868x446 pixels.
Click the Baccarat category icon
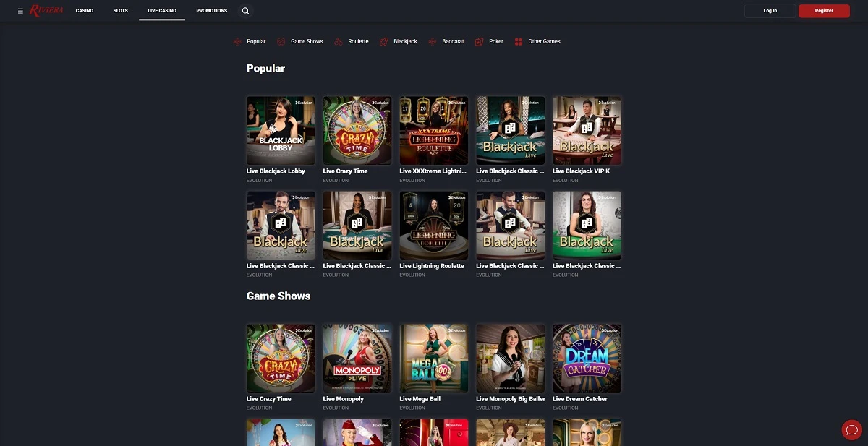tap(433, 42)
